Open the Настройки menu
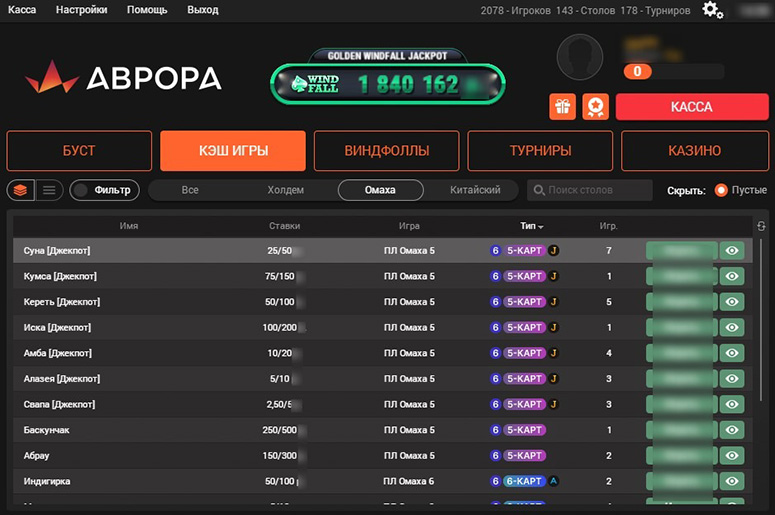The image size is (775, 515). (82, 10)
